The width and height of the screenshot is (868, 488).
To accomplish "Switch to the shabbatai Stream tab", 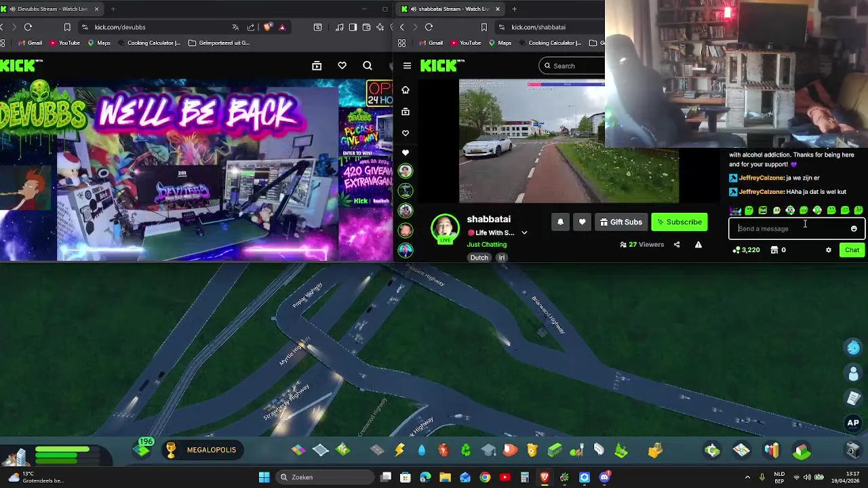I will [x=450, y=9].
